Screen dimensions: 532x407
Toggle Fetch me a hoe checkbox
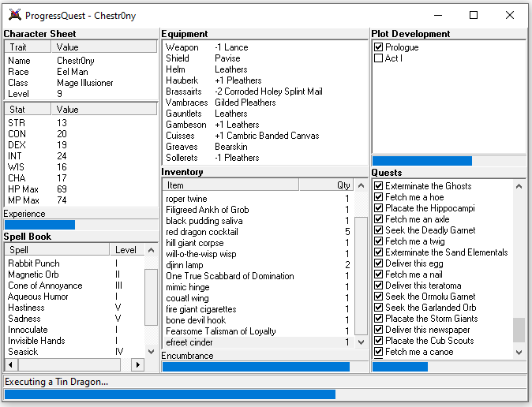pos(378,197)
